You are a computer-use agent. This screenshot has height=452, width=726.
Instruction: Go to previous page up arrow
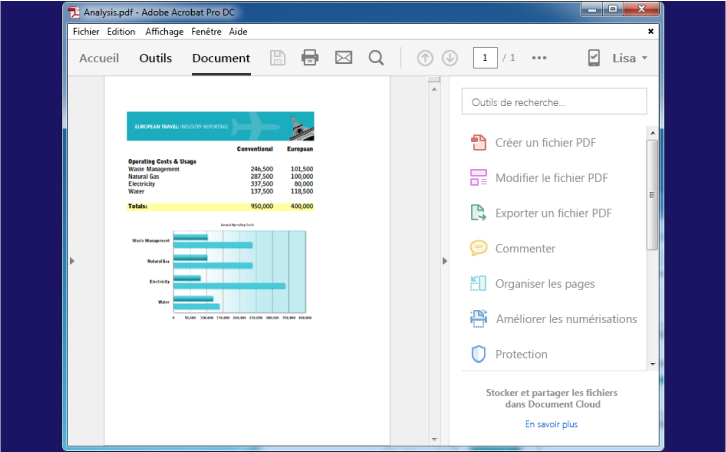(425, 58)
